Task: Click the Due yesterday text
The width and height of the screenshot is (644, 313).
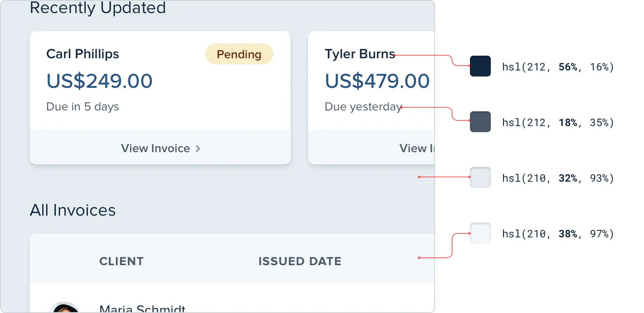Action: pyautogui.click(x=363, y=107)
